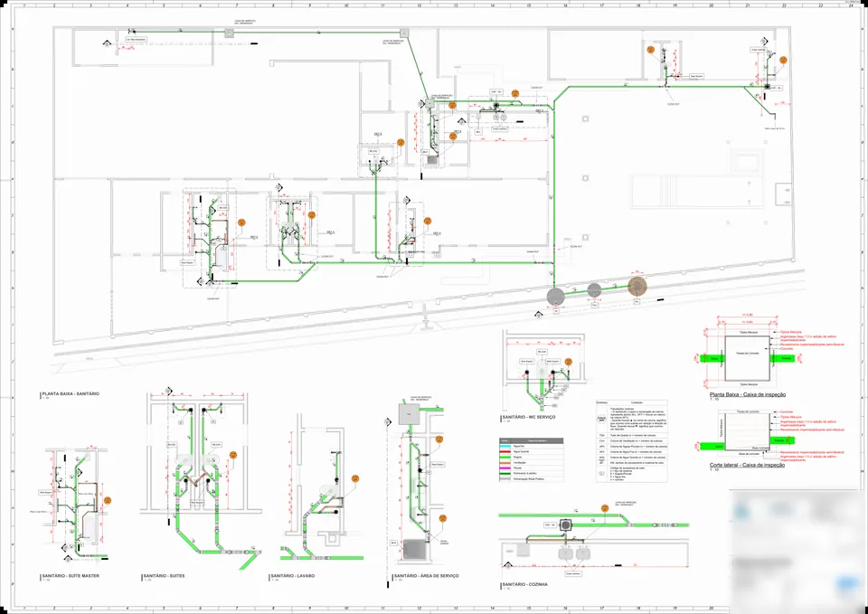Select the "SANITÁRIO - SUÍTE MASTER" title
868x614 pixels.
71,576
